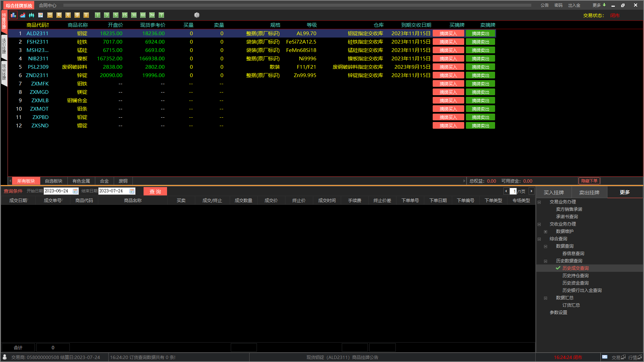The height and width of the screenshot is (362, 644).
Task: Select the 30-minute interval icon
Action: pos(134,15)
